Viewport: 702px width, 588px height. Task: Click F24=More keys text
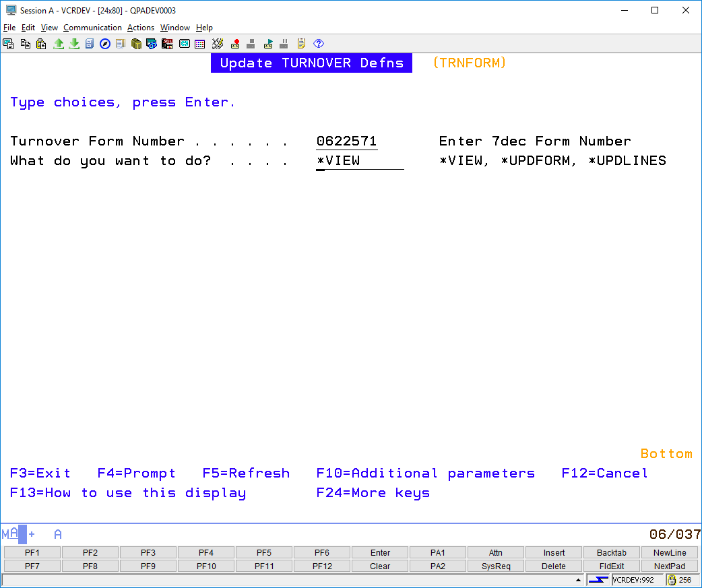pos(373,492)
